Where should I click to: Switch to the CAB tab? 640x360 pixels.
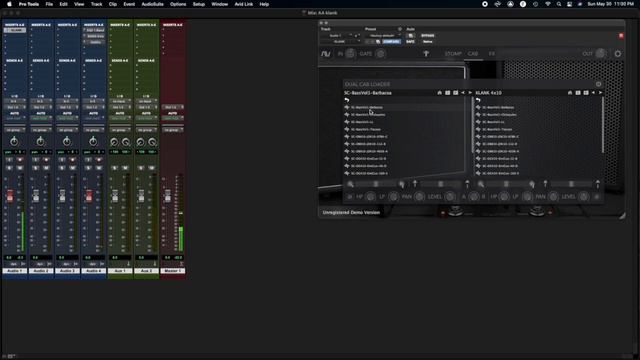click(473, 53)
